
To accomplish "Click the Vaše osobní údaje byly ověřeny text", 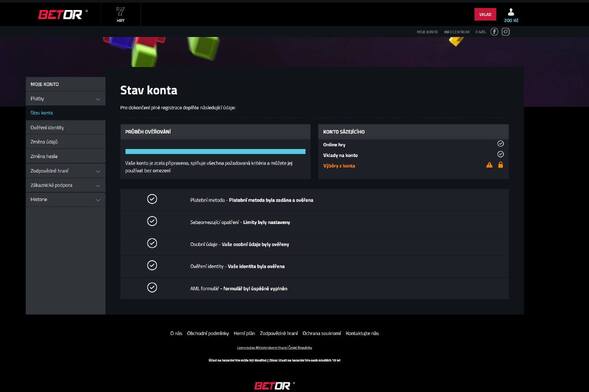I will (x=255, y=244).
